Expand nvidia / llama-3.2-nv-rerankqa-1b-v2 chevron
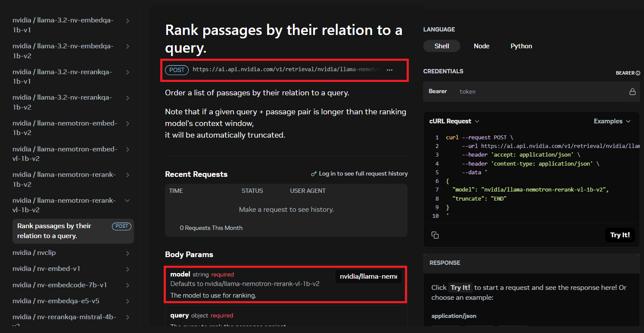 tap(128, 98)
